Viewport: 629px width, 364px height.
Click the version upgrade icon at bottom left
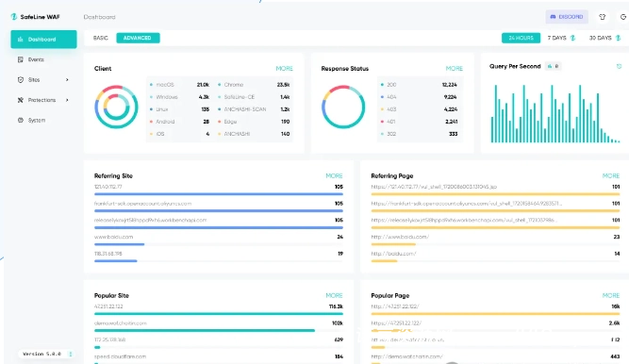[70, 354]
